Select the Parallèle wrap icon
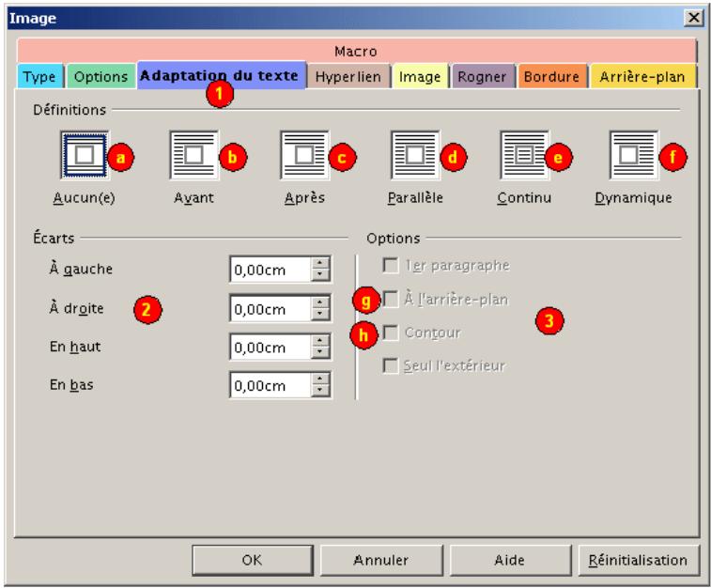The width and height of the screenshot is (711, 588). [415, 155]
